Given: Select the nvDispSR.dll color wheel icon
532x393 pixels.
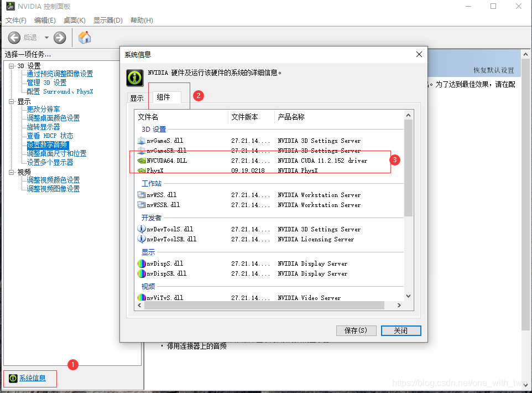Looking at the screenshot, I should coord(141,273).
